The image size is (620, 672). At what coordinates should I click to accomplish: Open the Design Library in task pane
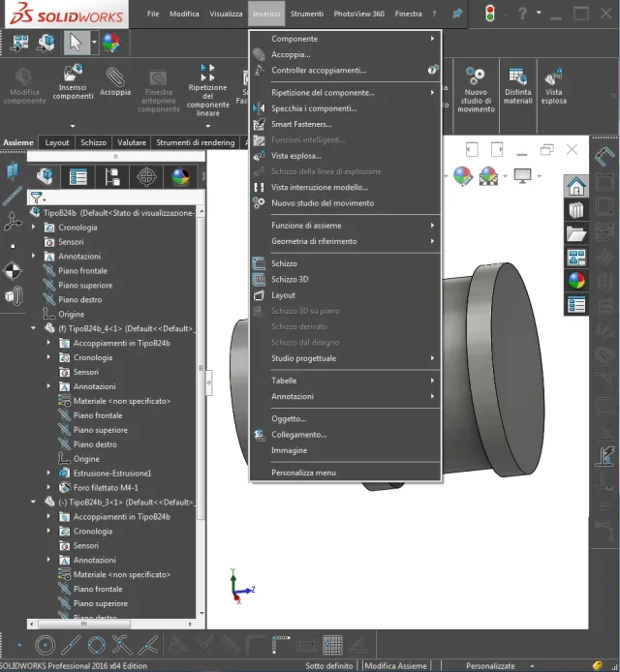coord(576,209)
